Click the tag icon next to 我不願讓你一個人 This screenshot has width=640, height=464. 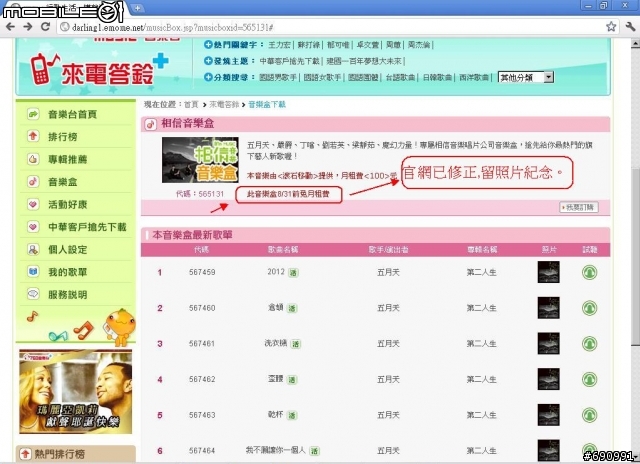[314, 451]
